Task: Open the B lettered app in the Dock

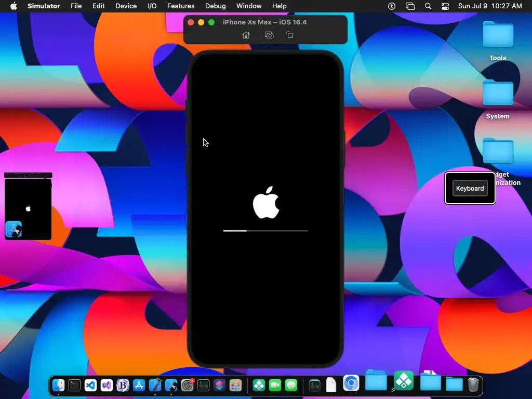Action: [123, 385]
